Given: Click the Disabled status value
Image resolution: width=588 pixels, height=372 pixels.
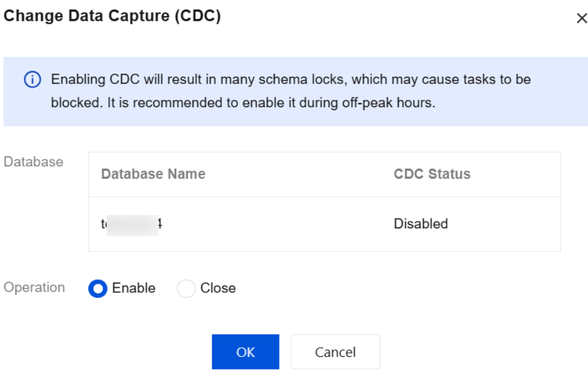Looking at the screenshot, I should tap(420, 224).
